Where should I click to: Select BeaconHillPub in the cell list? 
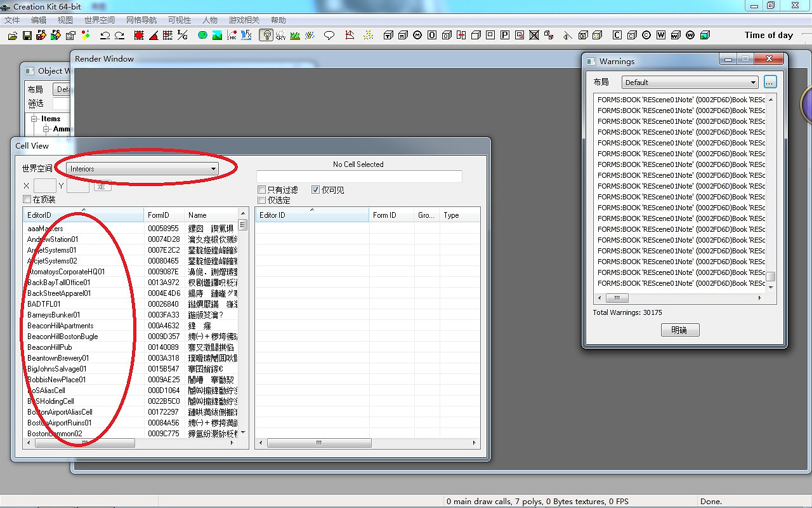[x=49, y=347]
